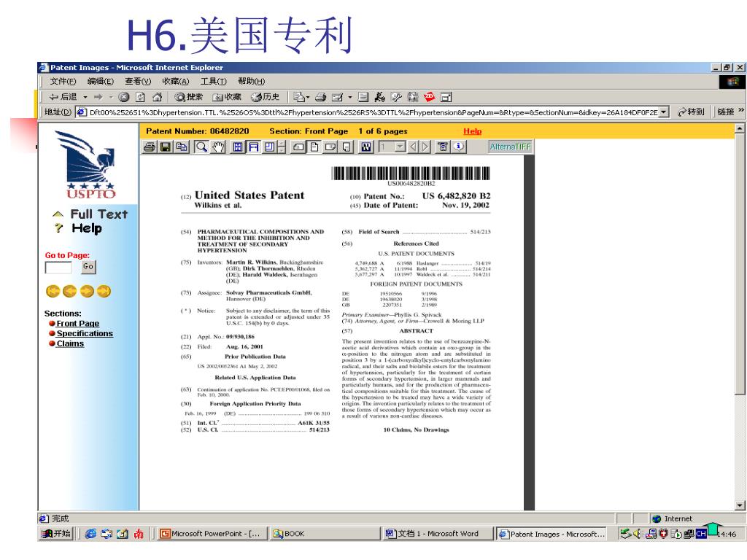
Task: Click the invert black/white image icon
Action: [x=366, y=147]
